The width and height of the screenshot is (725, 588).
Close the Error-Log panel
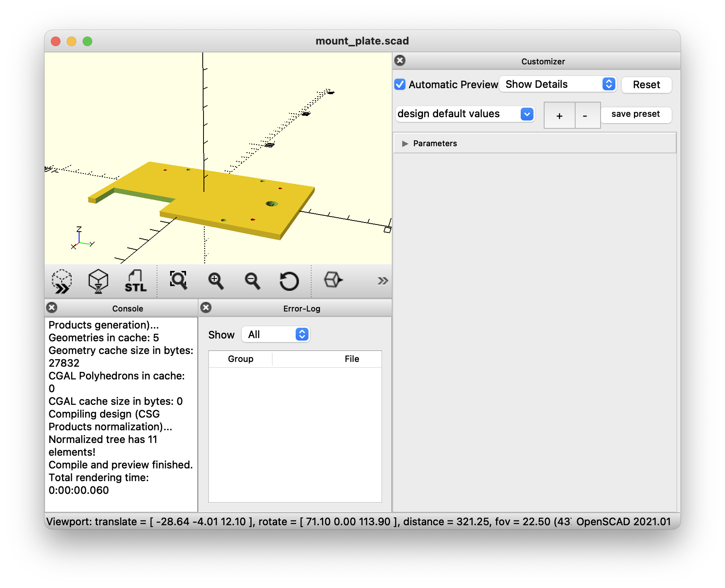pos(206,308)
